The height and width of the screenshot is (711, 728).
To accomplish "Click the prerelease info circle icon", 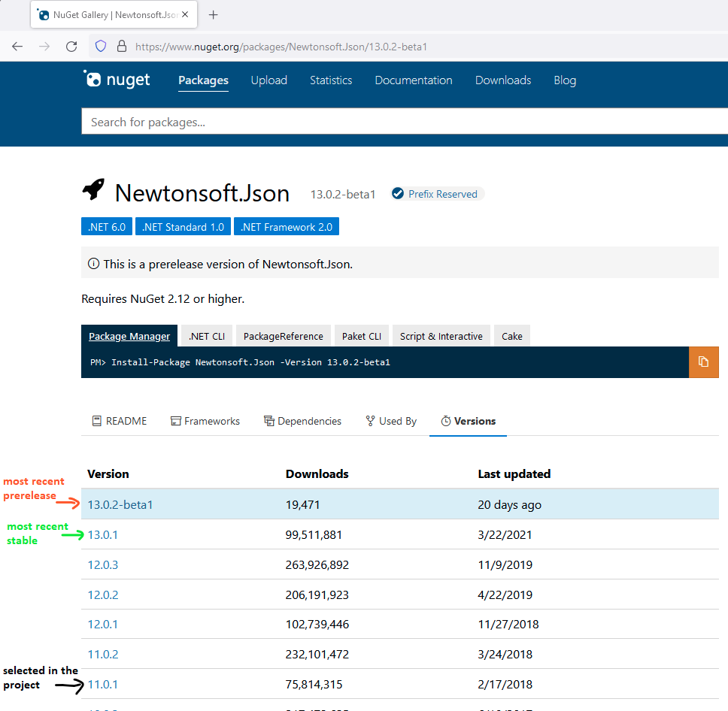I will [93, 264].
